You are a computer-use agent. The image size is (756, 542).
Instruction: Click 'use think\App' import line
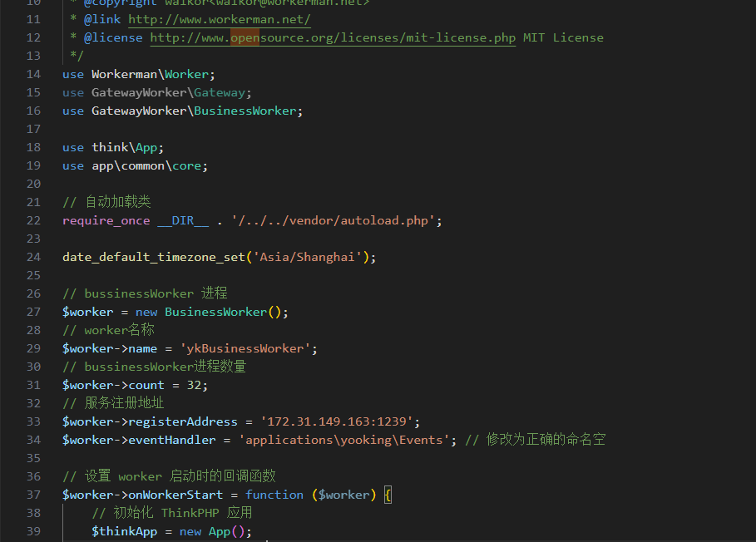click(x=113, y=147)
